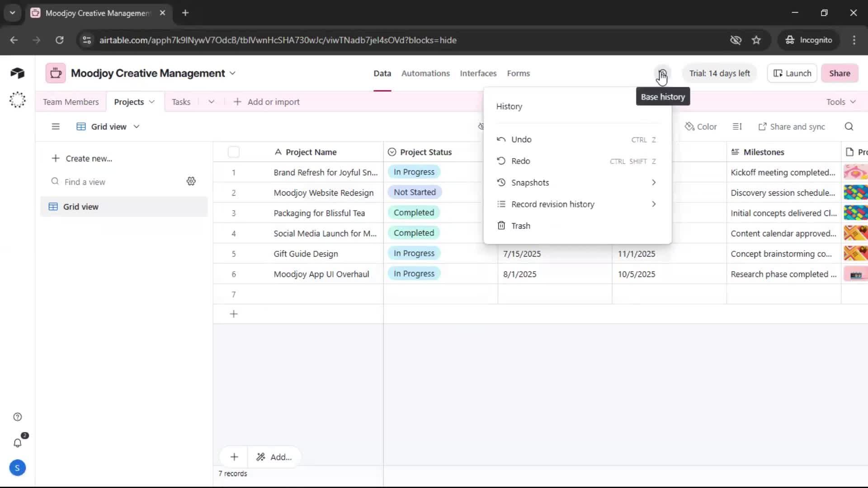Select the Data tab
Viewport: 868px width, 488px height.
[x=382, y=73]
